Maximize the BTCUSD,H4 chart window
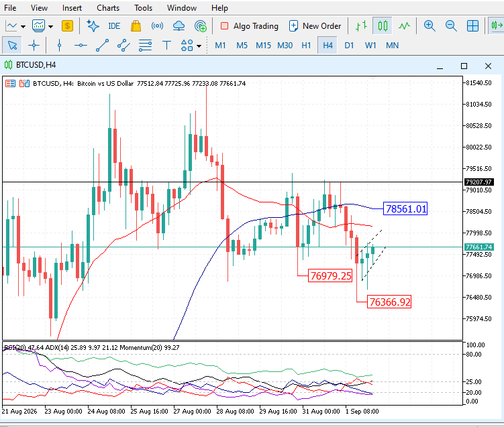 coord(464,66)
